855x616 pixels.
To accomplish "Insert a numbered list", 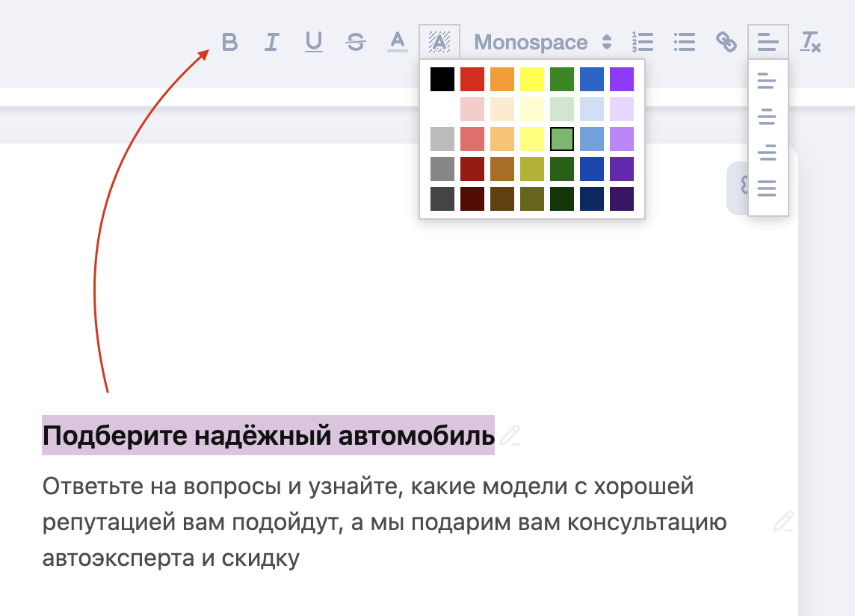I will click(643, 43).
